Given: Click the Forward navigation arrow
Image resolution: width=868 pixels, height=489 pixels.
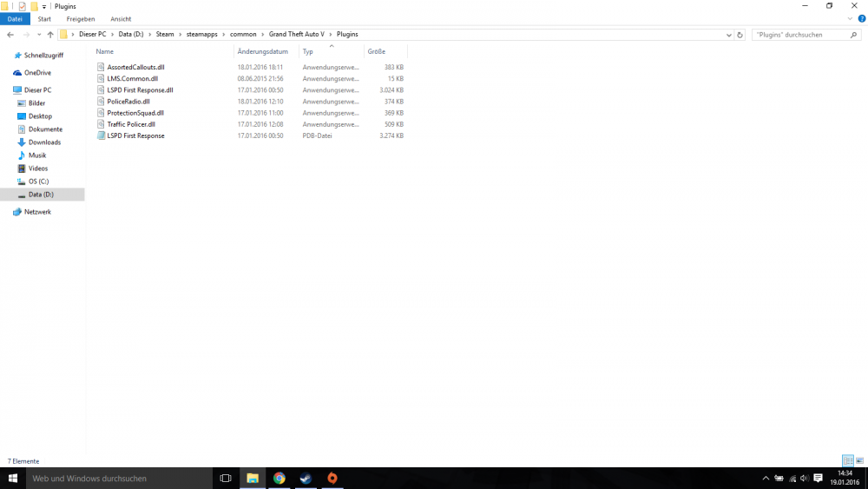Looking at the screenshot, I should click(26, 35).
